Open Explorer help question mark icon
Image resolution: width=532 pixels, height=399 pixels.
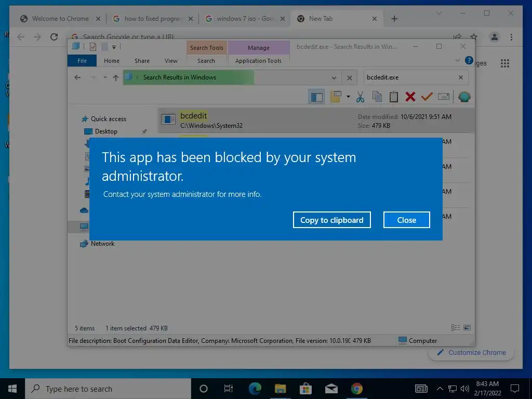[x=469, y=61]
